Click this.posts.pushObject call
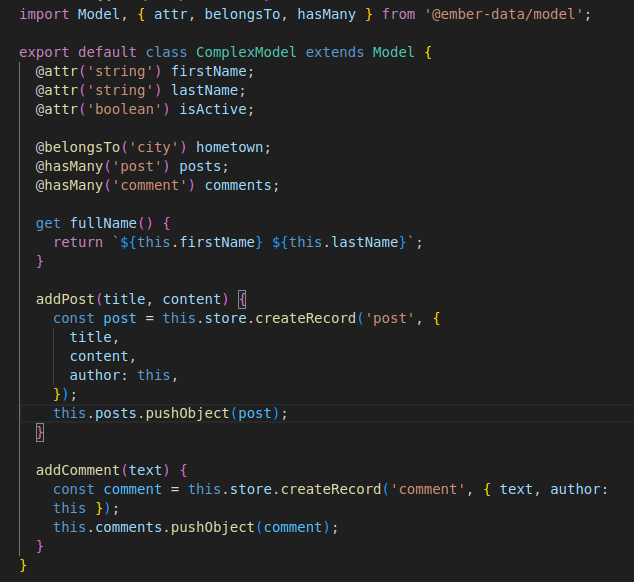Screen dimensions: 634x582 [x=170, y=413]
